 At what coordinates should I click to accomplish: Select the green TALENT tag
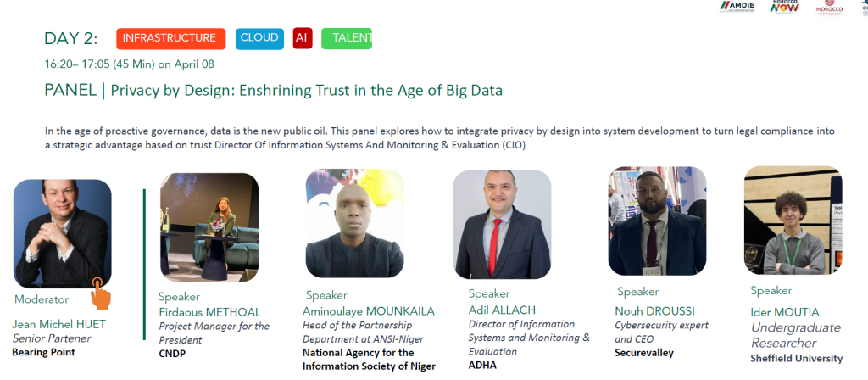[x=348, y=38]
